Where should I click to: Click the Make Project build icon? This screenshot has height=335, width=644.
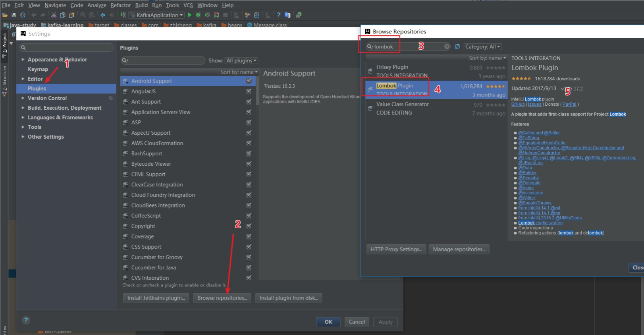coord(123,15)
